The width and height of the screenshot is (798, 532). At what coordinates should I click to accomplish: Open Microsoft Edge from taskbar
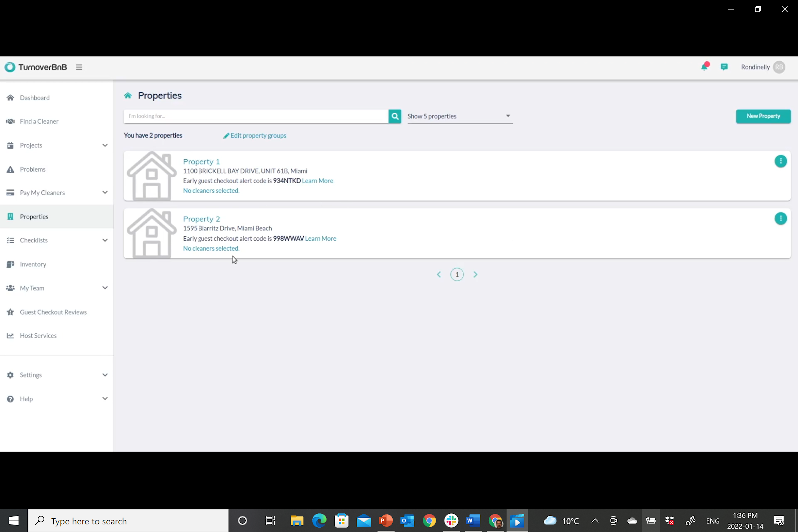click(x=319, y=521)
